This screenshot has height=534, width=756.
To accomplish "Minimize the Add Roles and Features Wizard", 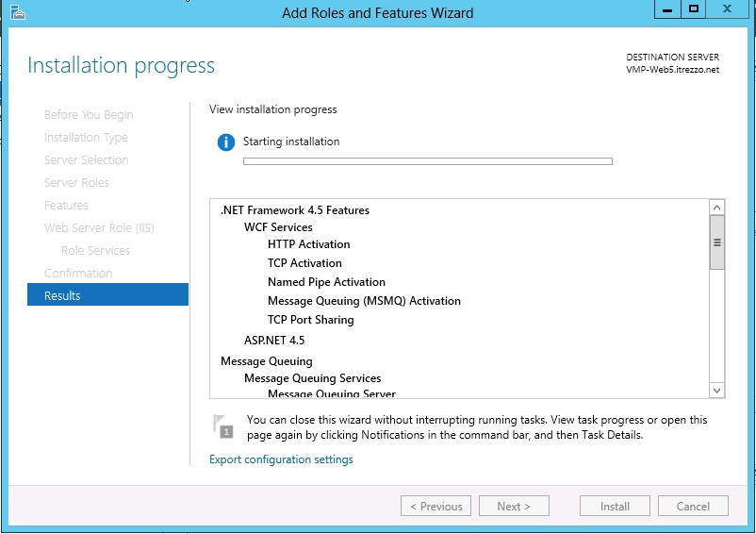I will click(x=667, y=9).
